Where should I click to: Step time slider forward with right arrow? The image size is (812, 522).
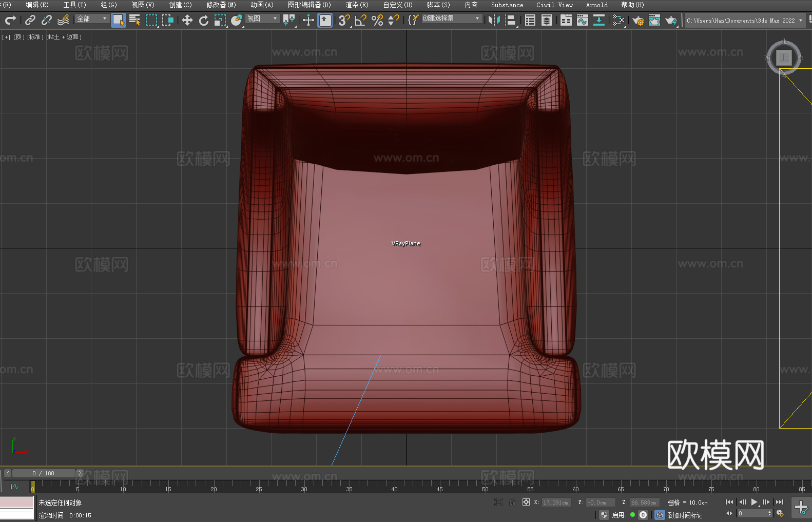tap(80, 473)
